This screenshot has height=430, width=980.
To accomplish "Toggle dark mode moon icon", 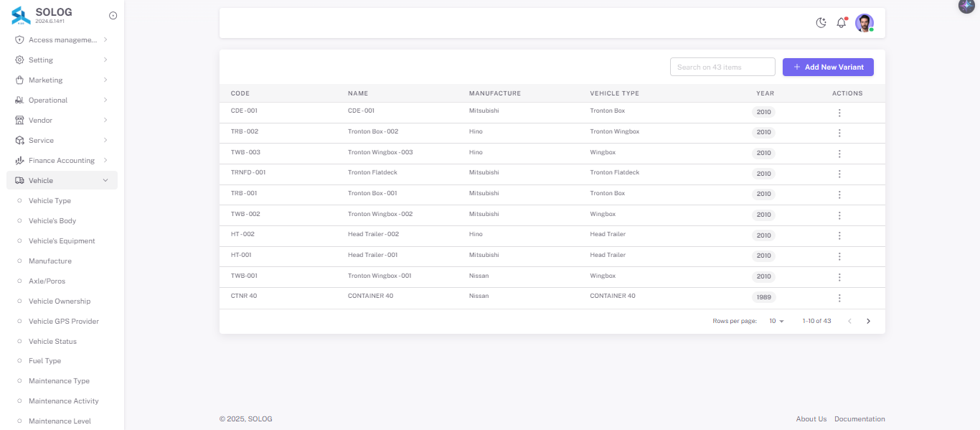I will (821, 23).
